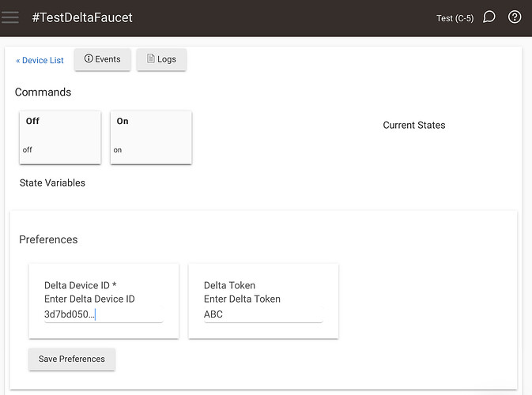Open the Events button
This screenshot has width=532, height=395.
tap(103, 59)
